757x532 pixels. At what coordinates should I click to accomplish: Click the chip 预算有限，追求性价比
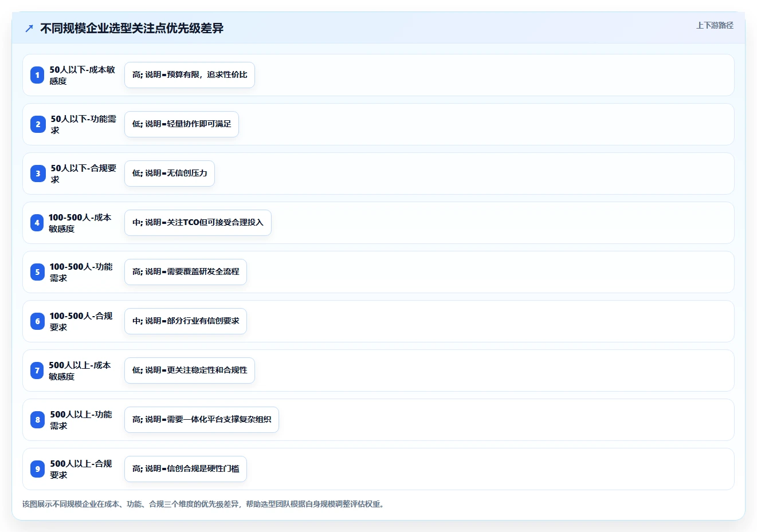(x=190, y=75)
